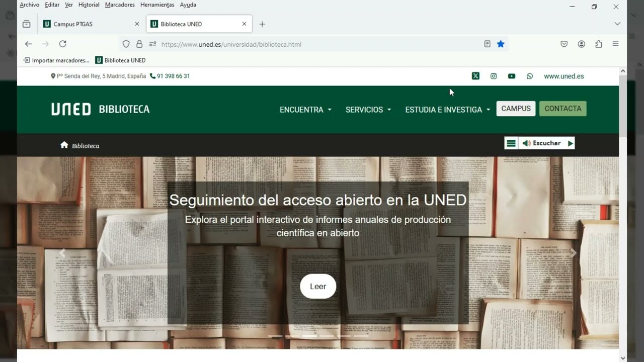Open the Historial menu
644x362 pixels.
(x=89, y=5)
